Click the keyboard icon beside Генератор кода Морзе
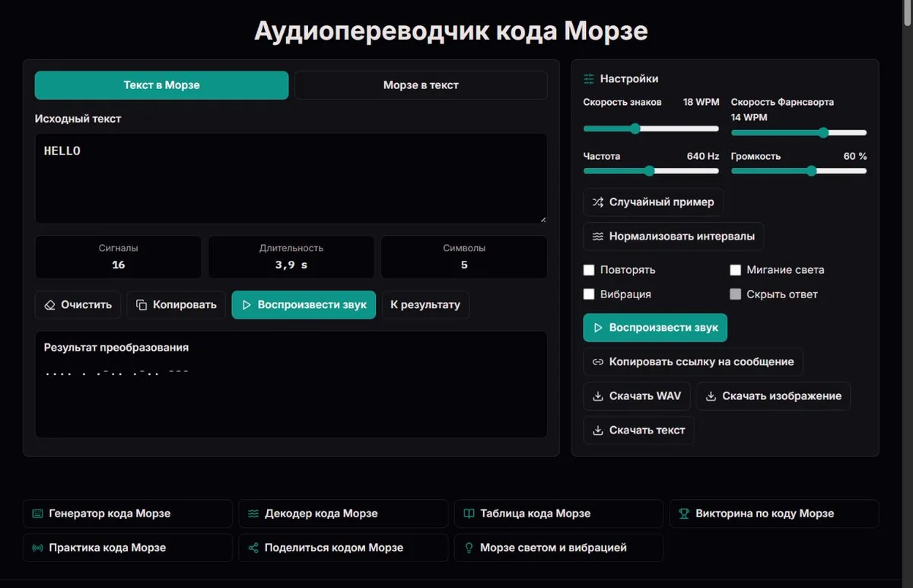Image resolution: width=913 pixels, height=588 pixels. (37, 513)
